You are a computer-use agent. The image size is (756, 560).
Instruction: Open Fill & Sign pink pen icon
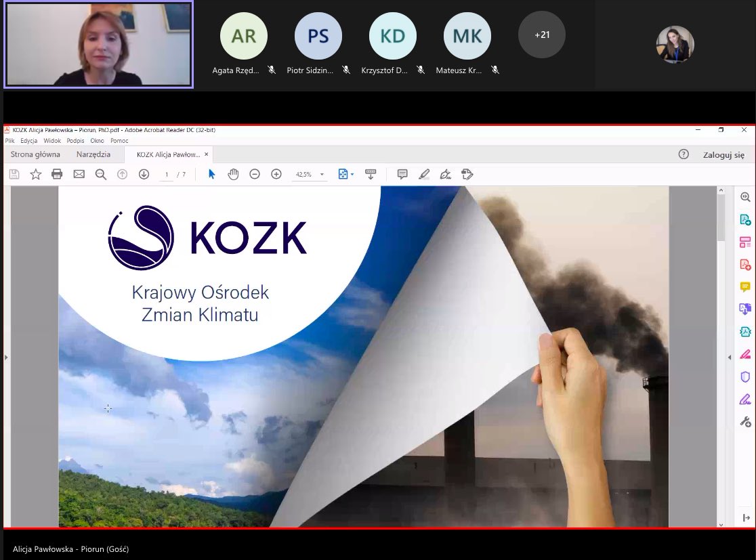pos(745,354)
